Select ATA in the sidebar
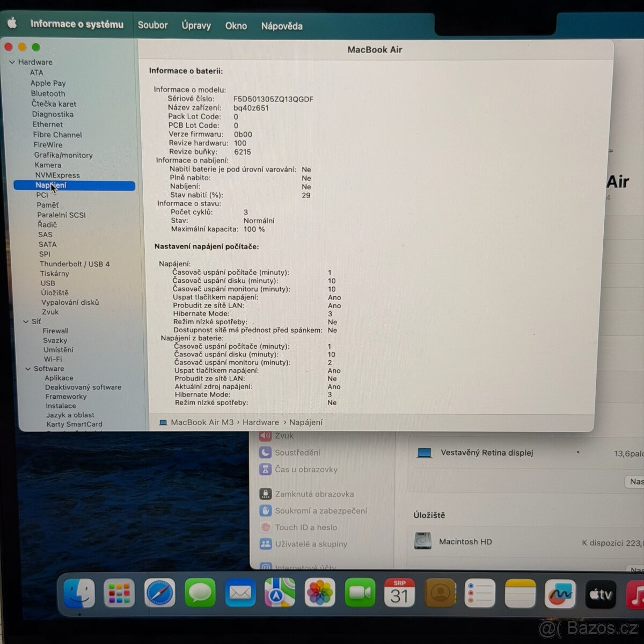 pos(36,72)
